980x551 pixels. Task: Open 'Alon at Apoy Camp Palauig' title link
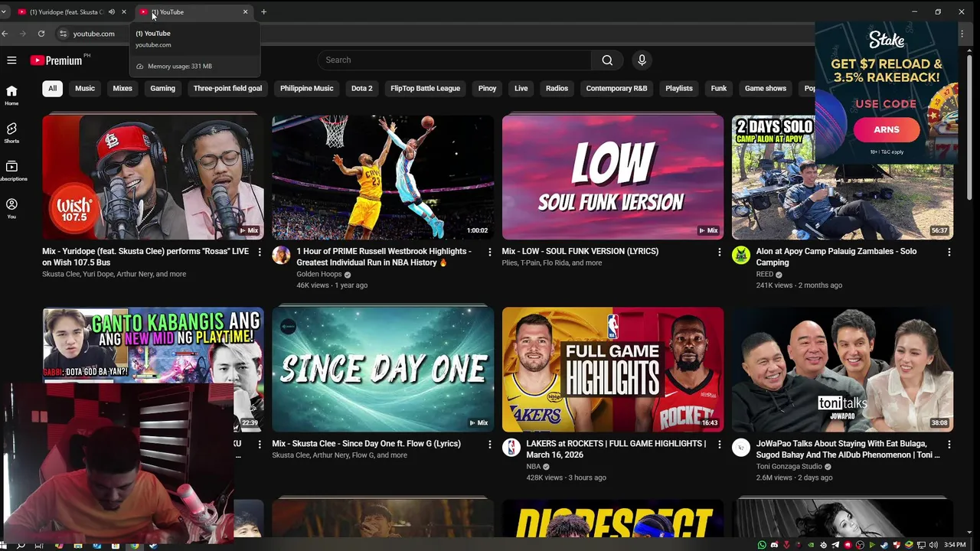coord(836,256)
